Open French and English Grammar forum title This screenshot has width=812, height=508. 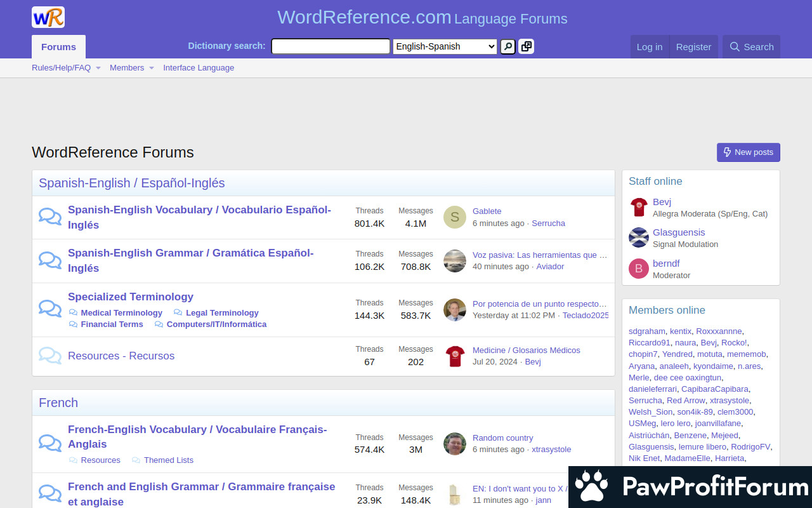pos(202,494)
